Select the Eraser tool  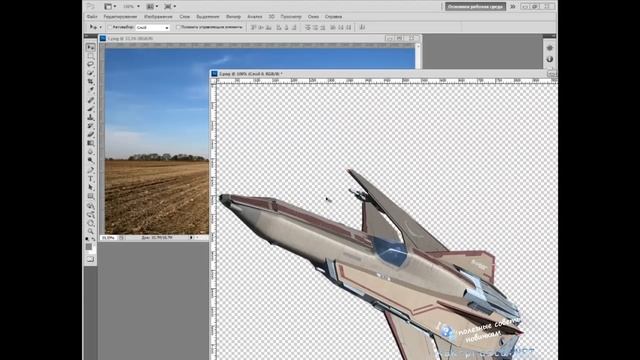coord(90,134)
